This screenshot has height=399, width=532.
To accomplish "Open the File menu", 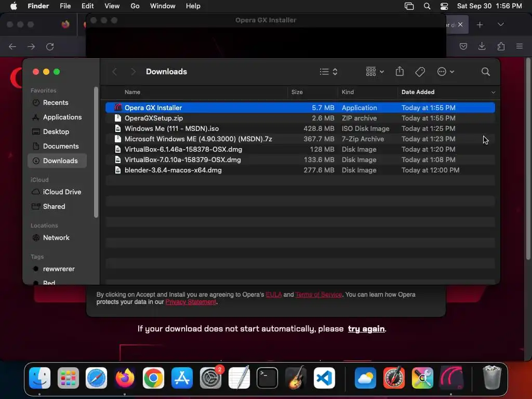I will 65,6.
